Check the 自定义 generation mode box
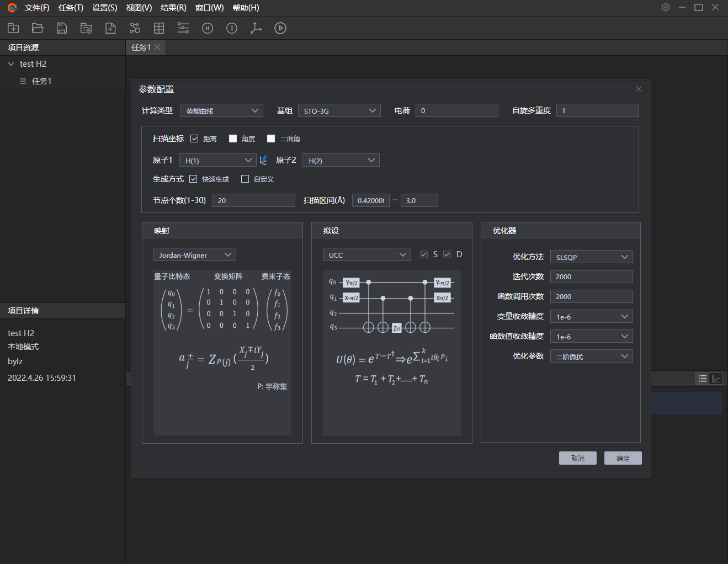Viewport: 728px width, 564px height. point(245,179)
